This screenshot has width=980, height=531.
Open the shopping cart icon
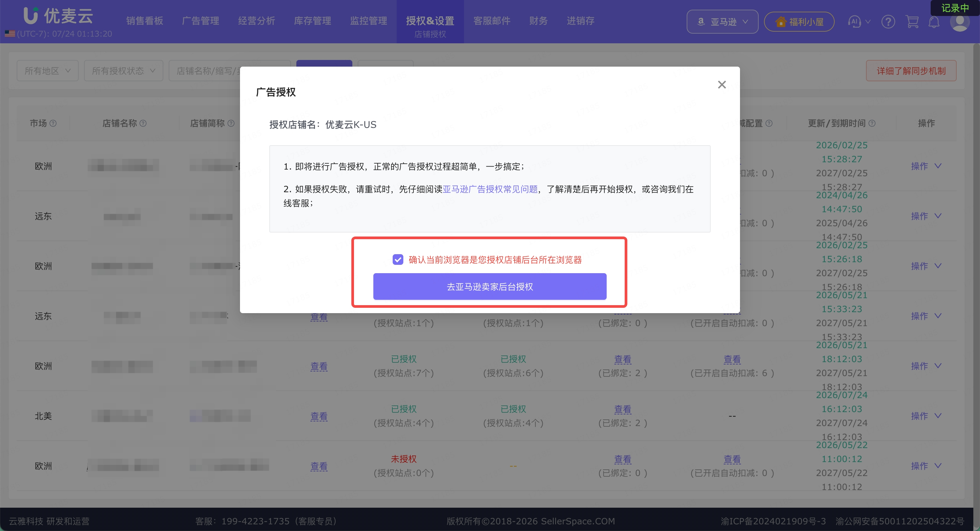912,22
